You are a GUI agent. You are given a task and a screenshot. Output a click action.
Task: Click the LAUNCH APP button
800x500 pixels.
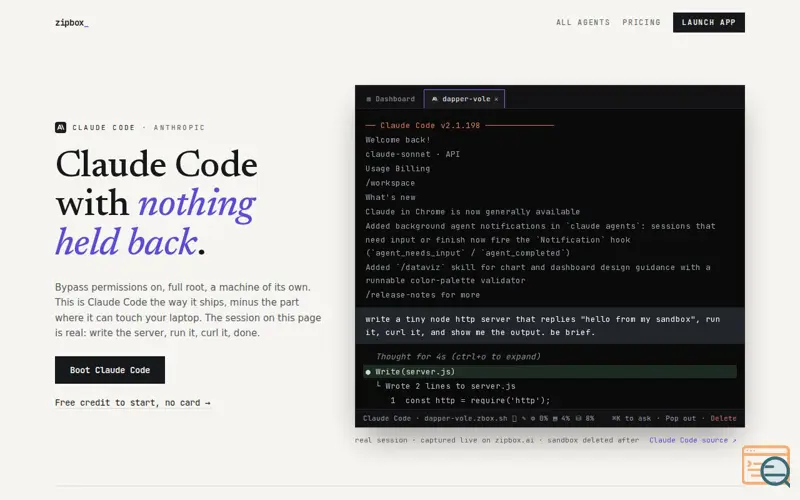[x=709, y=22]
